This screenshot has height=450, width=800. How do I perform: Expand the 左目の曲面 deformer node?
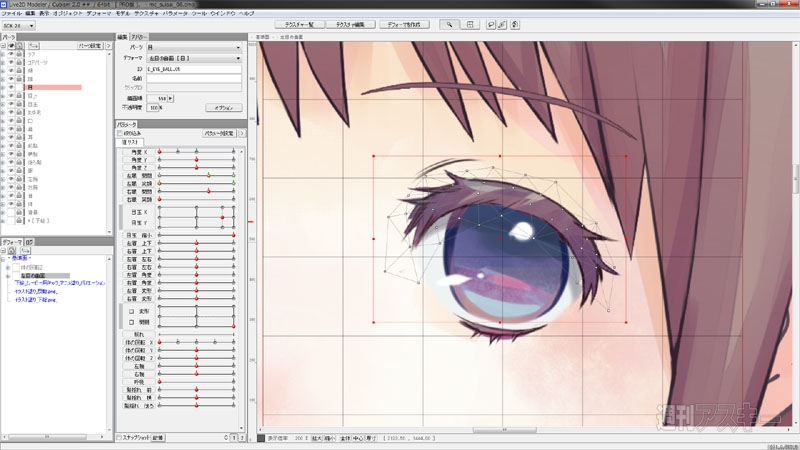coord(8,276)
